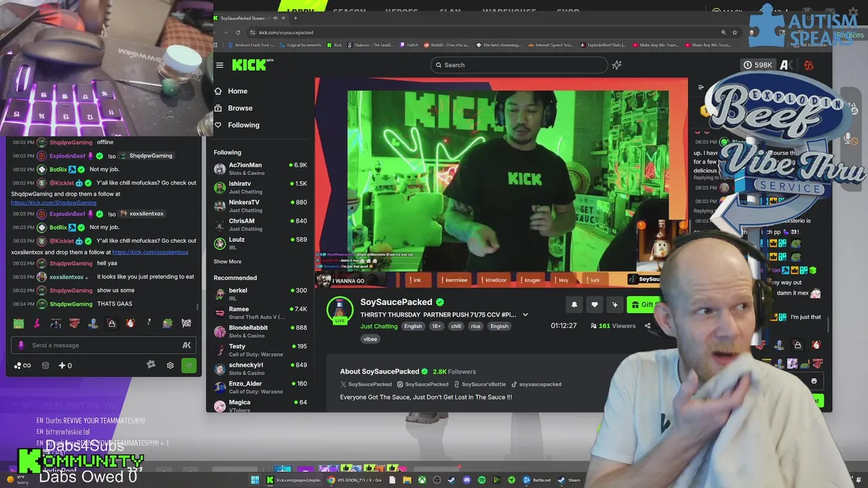
Task: Follow the kick.com/xoxsilentxox link in chat
Action: 150,252
